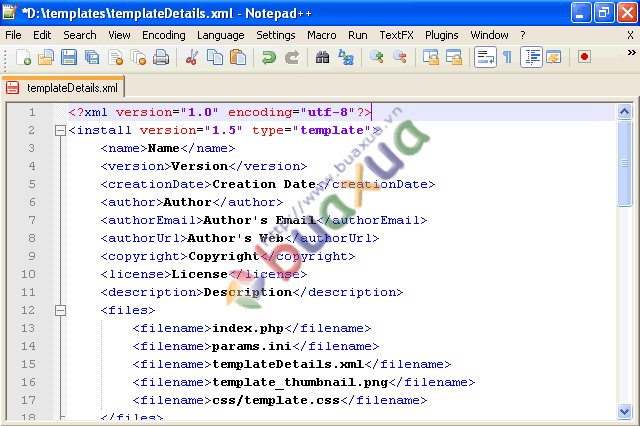The width and height of the screenshot is (640, 426).
Task: Undo last change with green arrow
Action: 269,57
